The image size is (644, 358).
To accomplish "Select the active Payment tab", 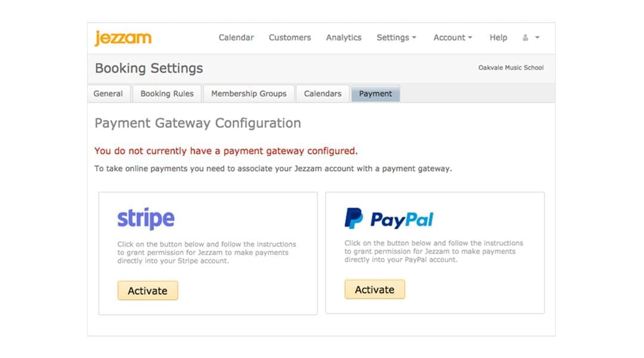I will click(375, 94).
